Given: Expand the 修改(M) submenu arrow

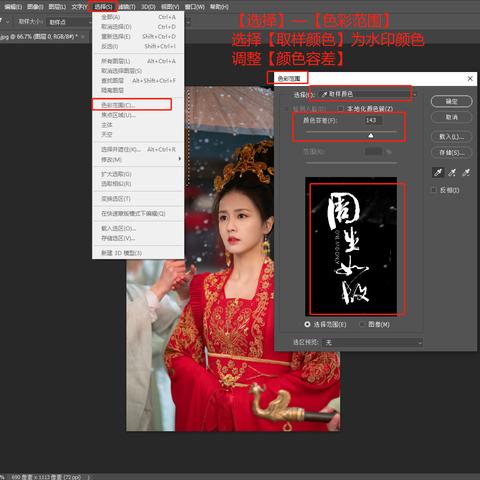Looking at the screenshot, I should tap(180, 159).
